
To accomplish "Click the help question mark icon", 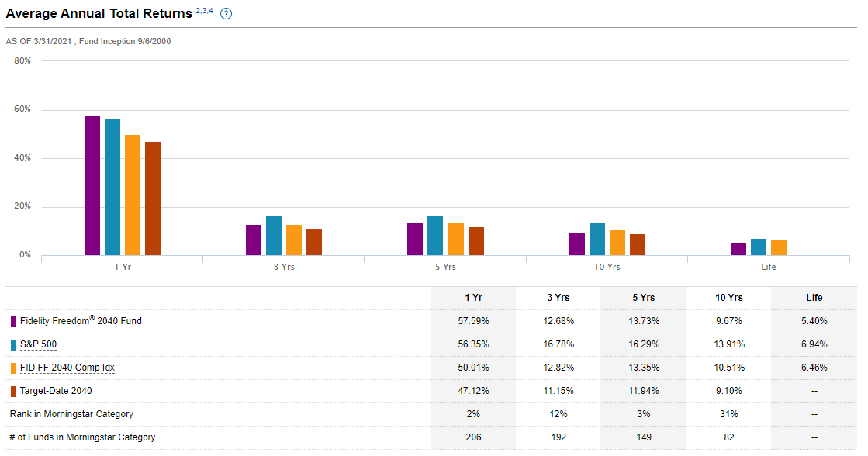I will point(227,14).
